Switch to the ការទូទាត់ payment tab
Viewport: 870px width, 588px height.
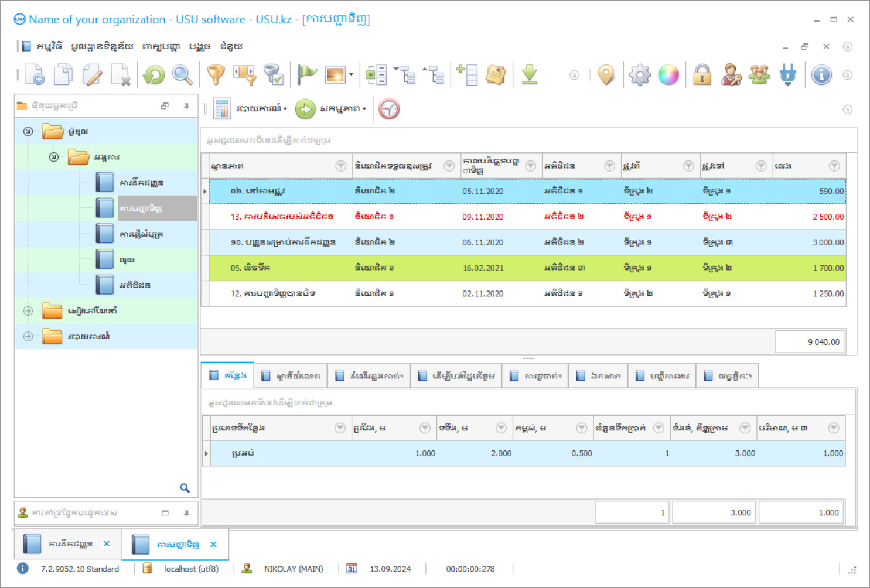pos(536,376)
